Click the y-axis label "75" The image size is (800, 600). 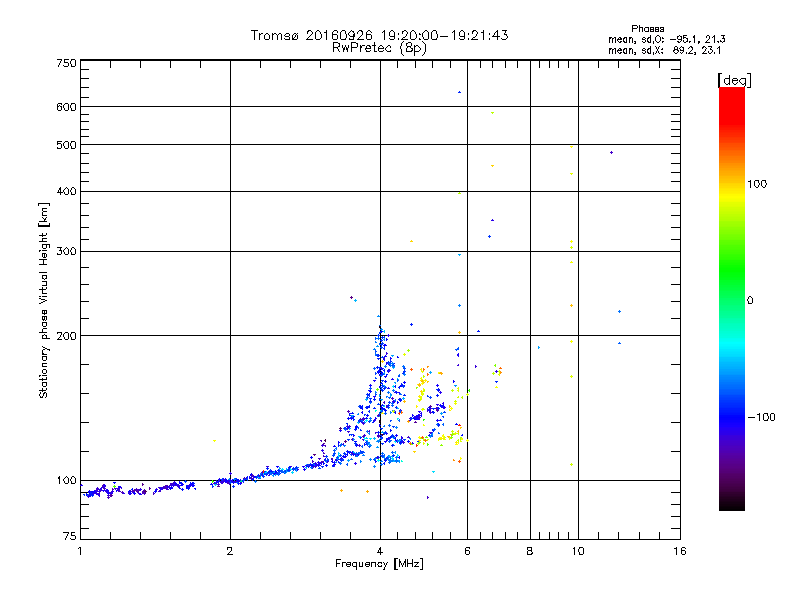[x=69, y=536]
